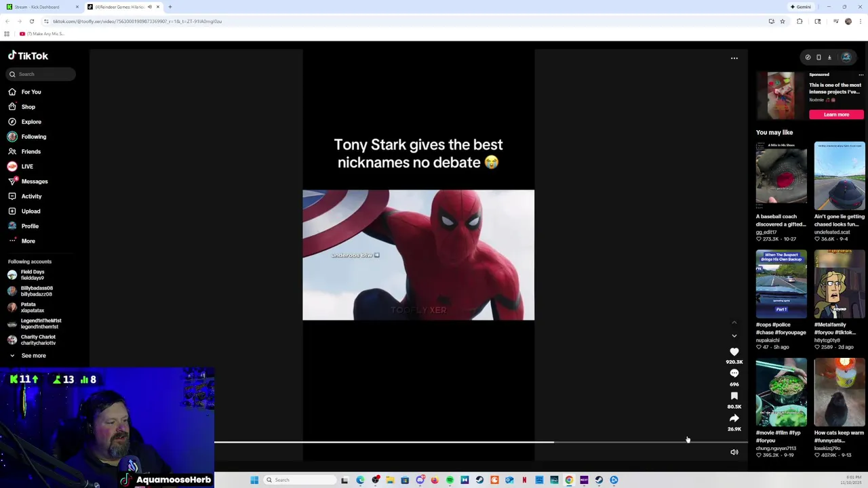
Task: Click the tiktok.com address bar
Action: 407,21
